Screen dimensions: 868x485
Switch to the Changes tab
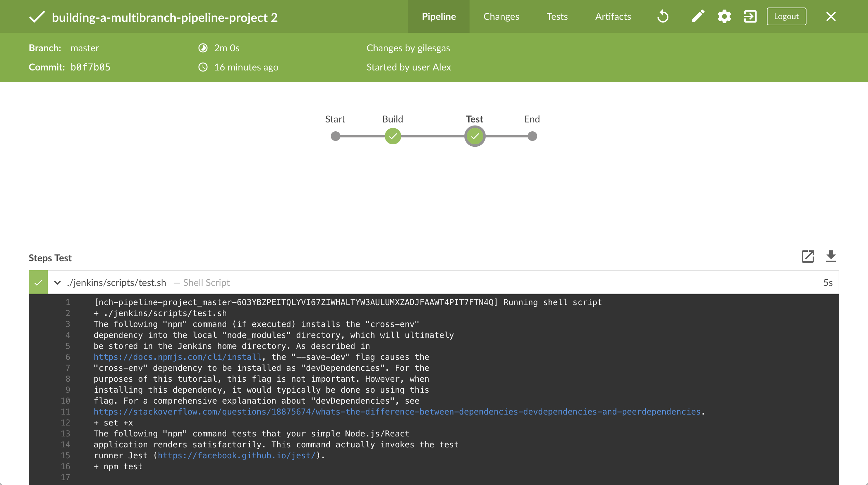pyautogui.click(x=501, y=16)
